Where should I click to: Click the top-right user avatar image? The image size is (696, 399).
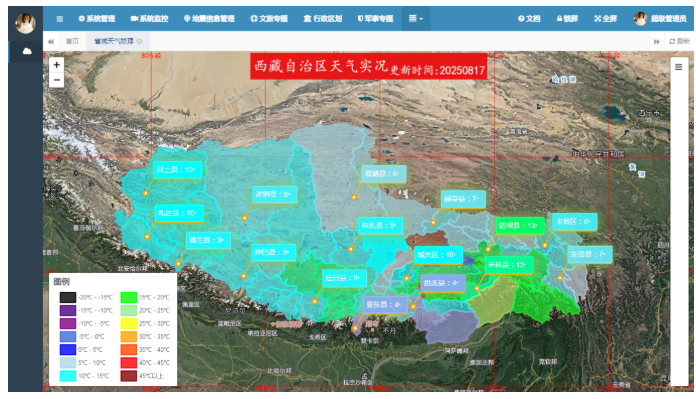[x=640, y=19]
